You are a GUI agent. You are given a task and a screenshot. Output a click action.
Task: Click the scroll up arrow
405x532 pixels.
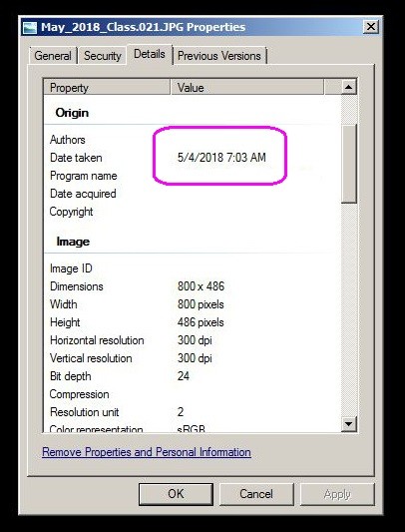pyautogui.click(x=349, y=87)
